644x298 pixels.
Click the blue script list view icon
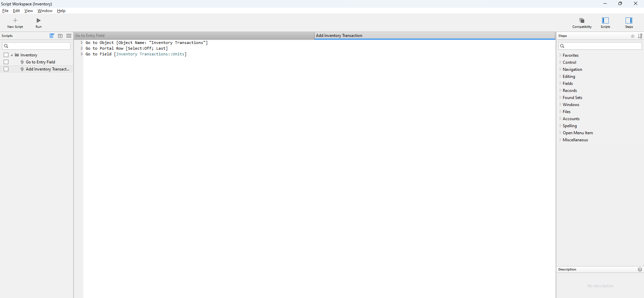pos(52,36)
